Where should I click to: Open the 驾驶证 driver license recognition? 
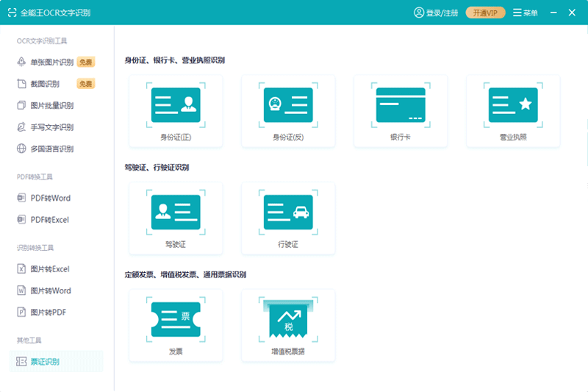coord(176,218)
